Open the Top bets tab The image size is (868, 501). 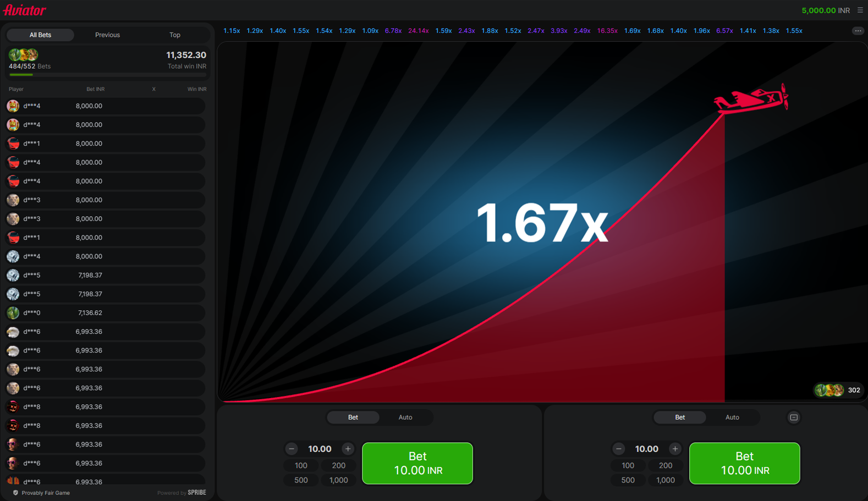point(174,35)
